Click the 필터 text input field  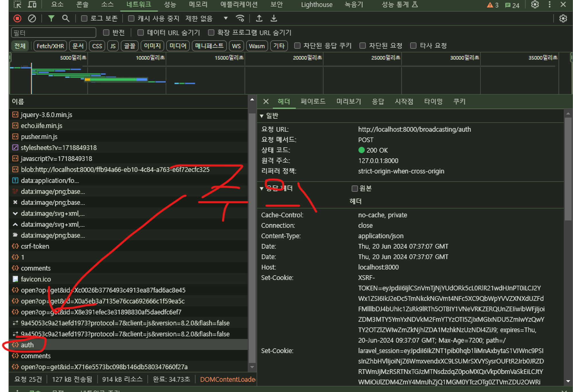(54, 33)
